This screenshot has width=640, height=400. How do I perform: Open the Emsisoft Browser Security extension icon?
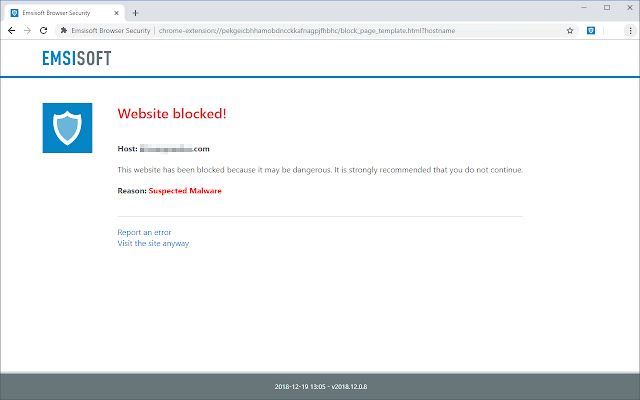(x=591, y=31)
